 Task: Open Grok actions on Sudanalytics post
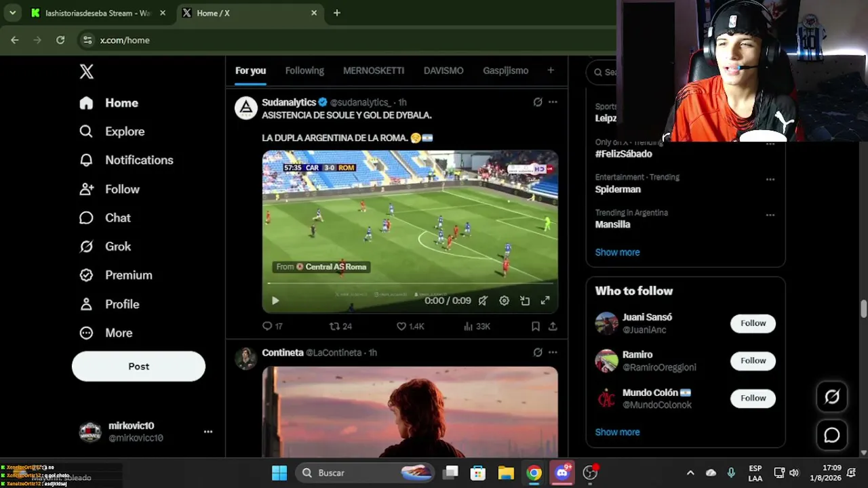[538, 102]
